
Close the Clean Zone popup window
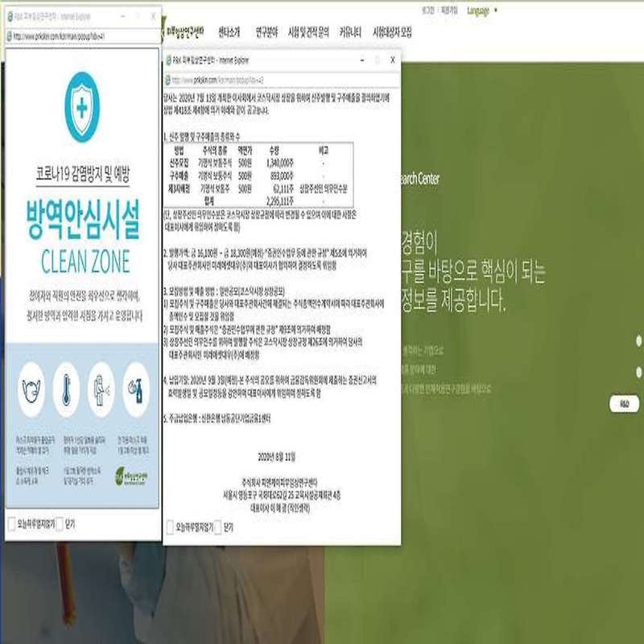click(154, 16)
